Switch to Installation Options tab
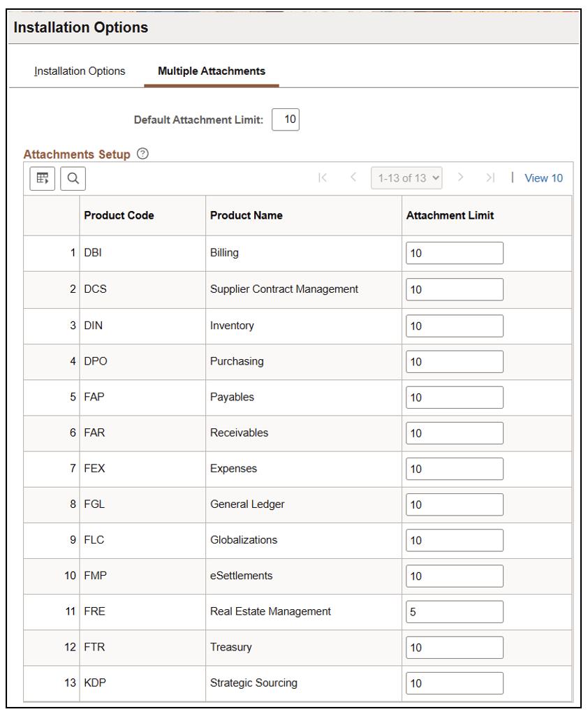The height and width of the screenshot is (714, 588). tap(80, 71)
